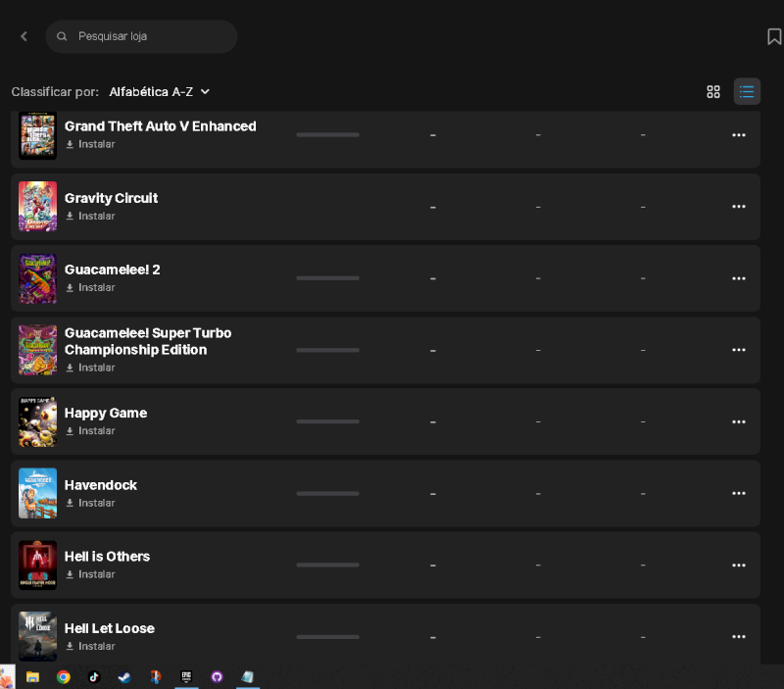This screenshot has height=689, width=784.
Task: Open Epic Games Launcher taskbar icon
Action: (186, 677)
